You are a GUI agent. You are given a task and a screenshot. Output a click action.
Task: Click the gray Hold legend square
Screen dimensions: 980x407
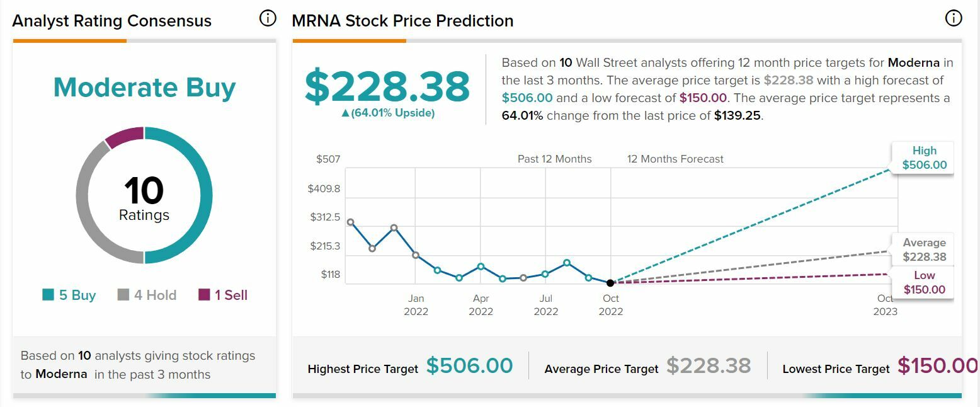tap(123, 295)
